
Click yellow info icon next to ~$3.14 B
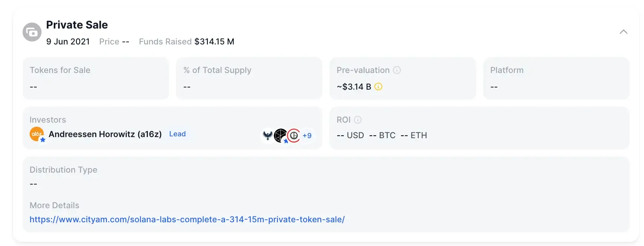point(378,87)
